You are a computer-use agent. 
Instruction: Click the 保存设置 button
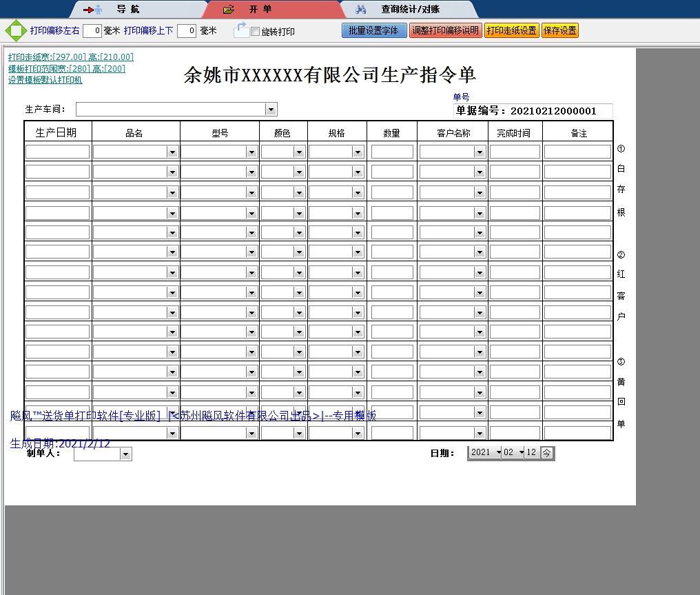(559, 30)
